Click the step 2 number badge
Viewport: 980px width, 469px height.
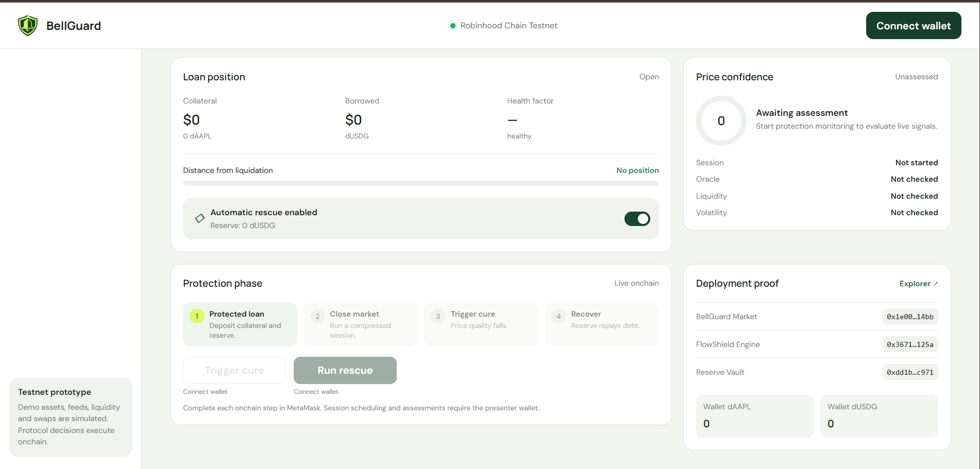tap(317, 316)
